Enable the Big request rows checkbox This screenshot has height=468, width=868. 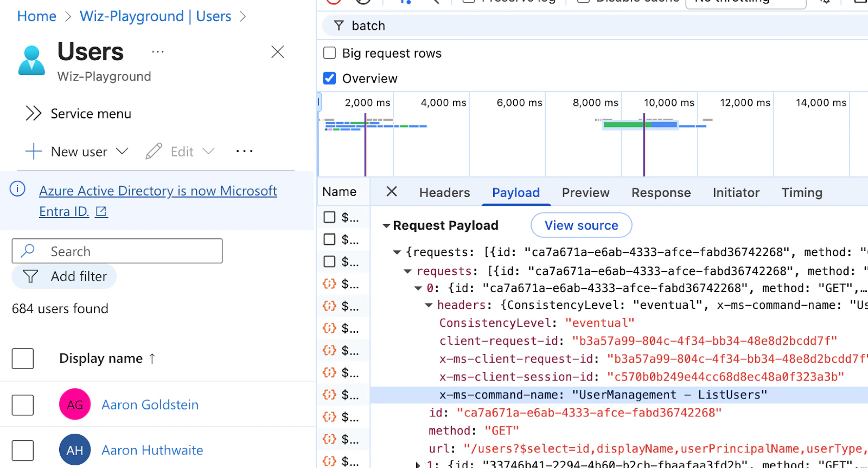pos(329,53)
